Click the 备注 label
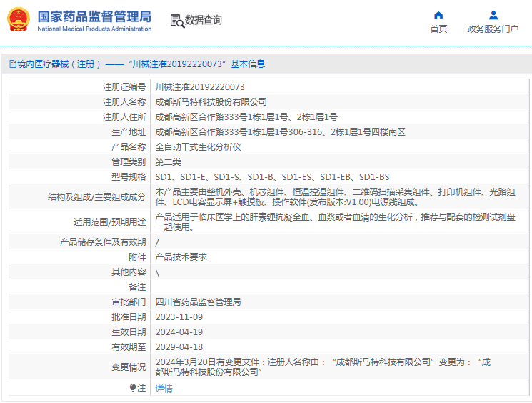Viewport: 532px width, 403px height. (x=137, y=287)
